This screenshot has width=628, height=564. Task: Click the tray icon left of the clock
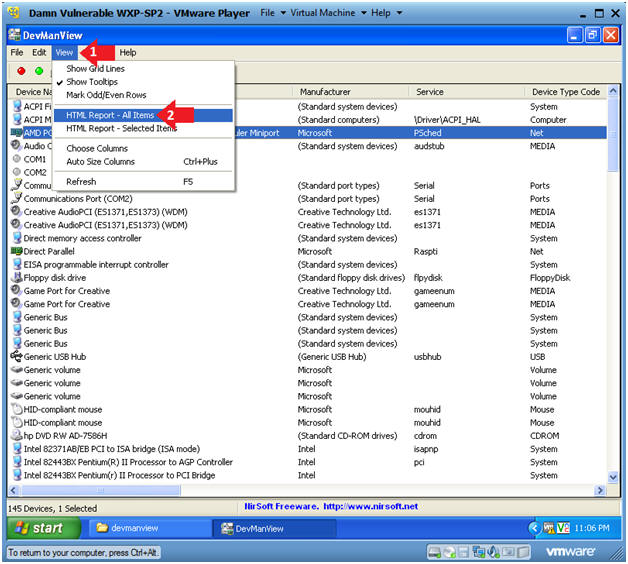[563, 528]
